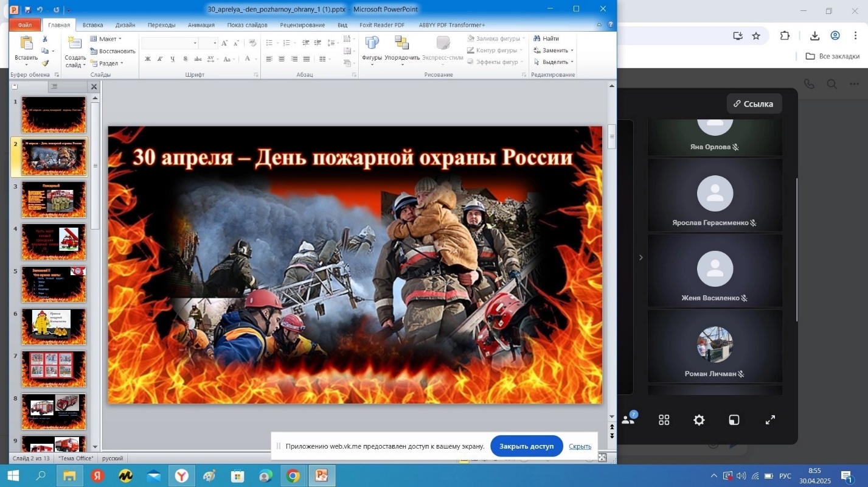Switch call layout with grid icon
The height and width of the screenshot is (487, 868).
pos(664,420)
